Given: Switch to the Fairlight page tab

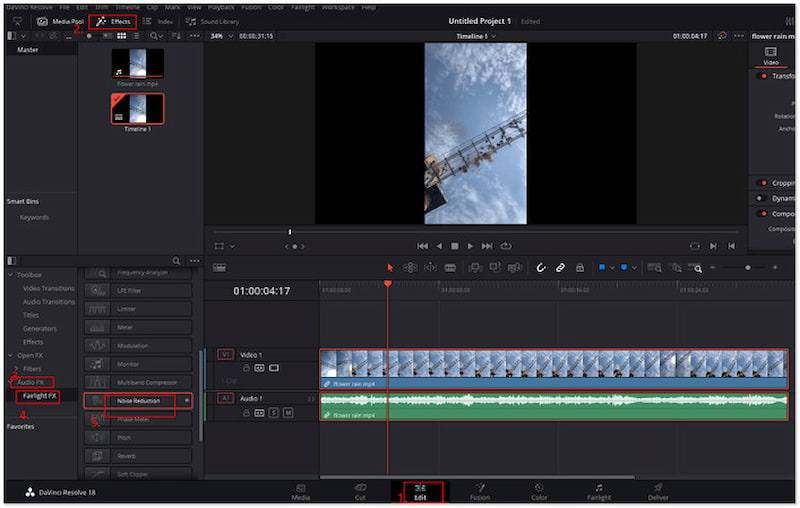Looking at the screenshot, I should [x=598, y=491].
